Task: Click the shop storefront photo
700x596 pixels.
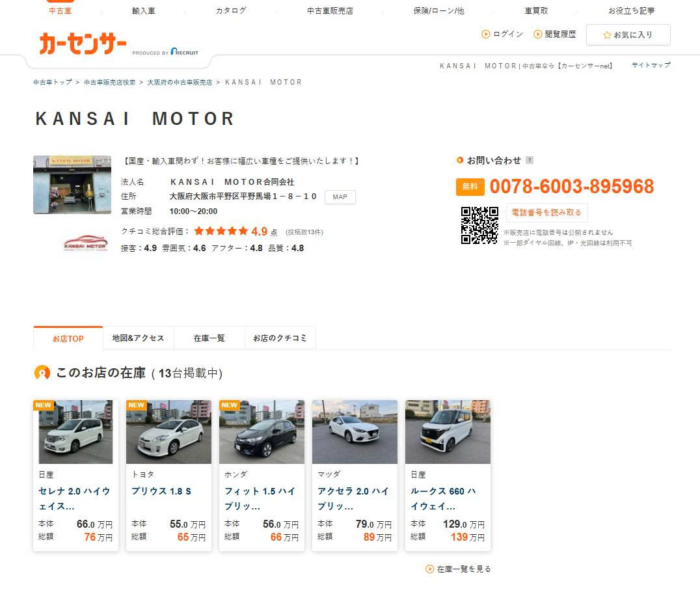Action: point(72,185)
